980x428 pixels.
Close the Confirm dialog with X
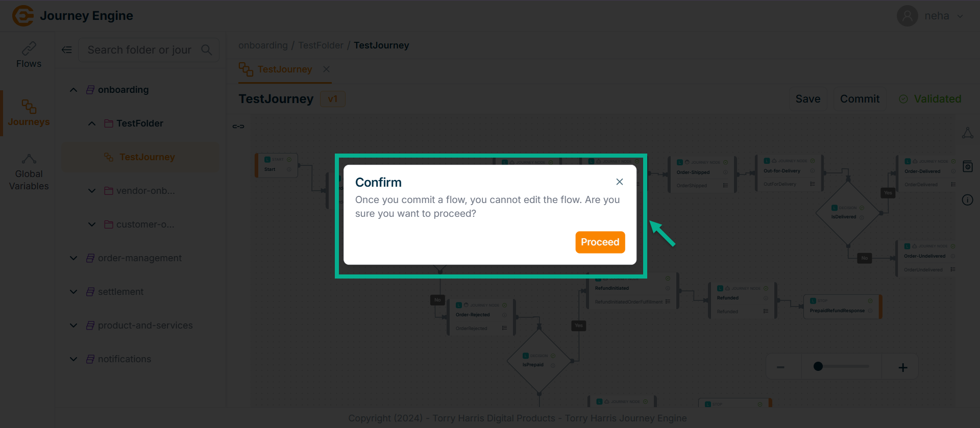click(x=619, y=182)
